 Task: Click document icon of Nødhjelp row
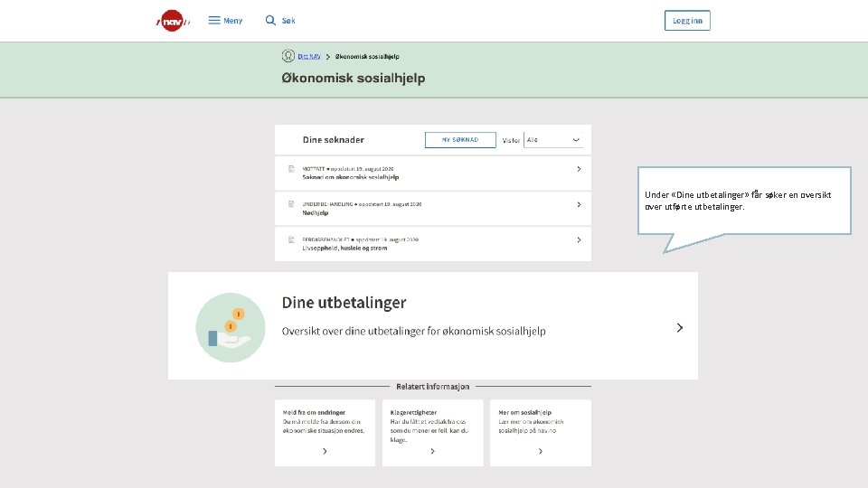(x=291, y=204)
